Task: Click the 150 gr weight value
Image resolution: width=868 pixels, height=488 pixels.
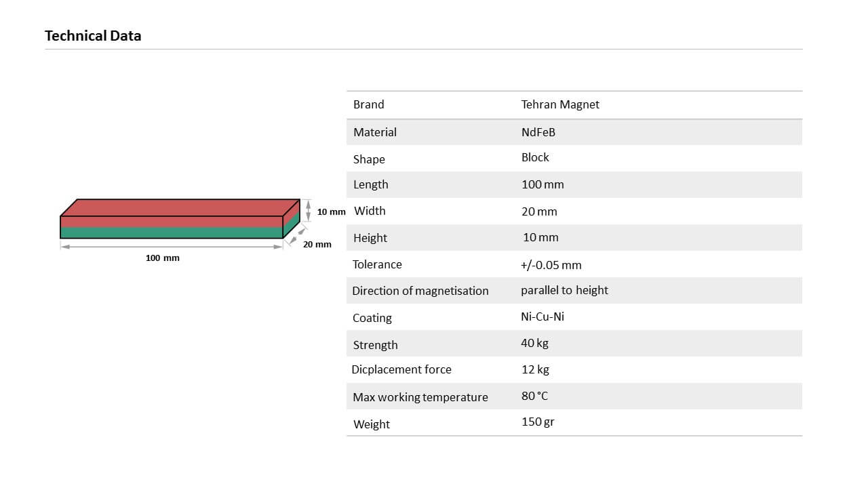Action: (x=538, y=422)
